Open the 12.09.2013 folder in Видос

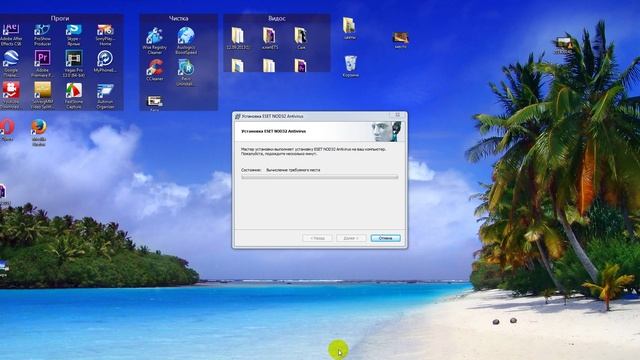pyautogui.click(x=238, y=38)
